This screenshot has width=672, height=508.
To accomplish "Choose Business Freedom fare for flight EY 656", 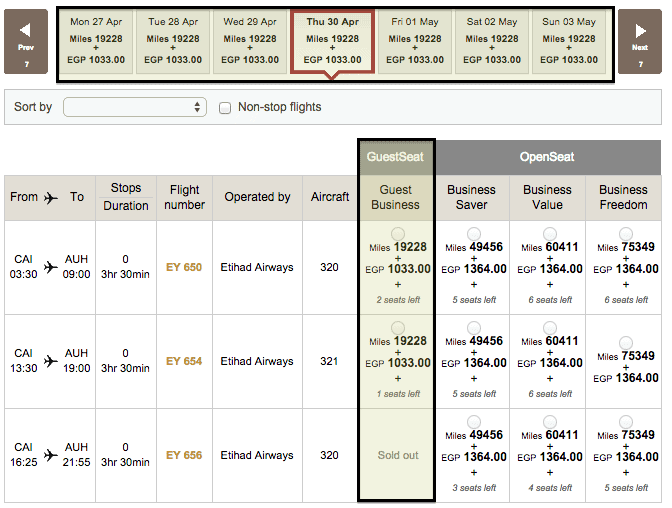I will pyautogui.click(x=625, y=421).
